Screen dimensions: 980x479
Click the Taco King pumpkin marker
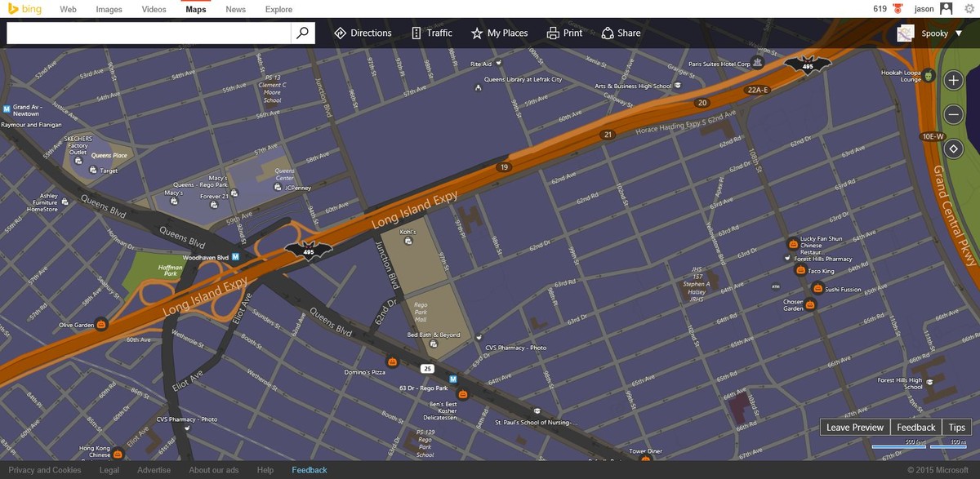click(x=800, y=270)
